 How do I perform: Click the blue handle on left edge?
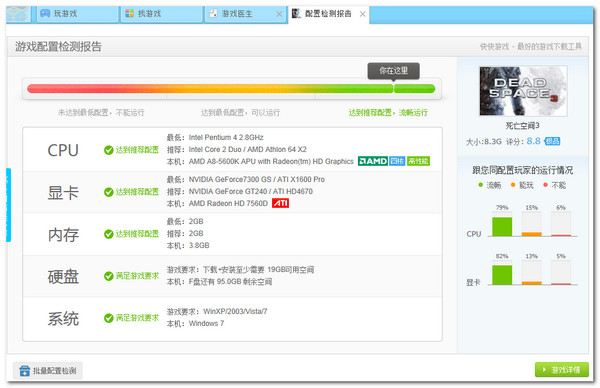8,205
